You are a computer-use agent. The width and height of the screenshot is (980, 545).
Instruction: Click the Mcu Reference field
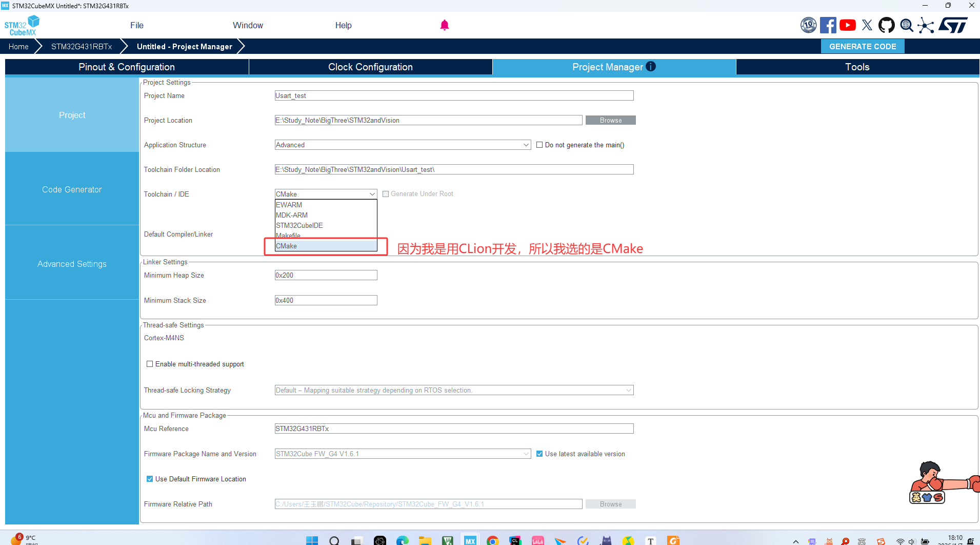[x=454, y=429]
